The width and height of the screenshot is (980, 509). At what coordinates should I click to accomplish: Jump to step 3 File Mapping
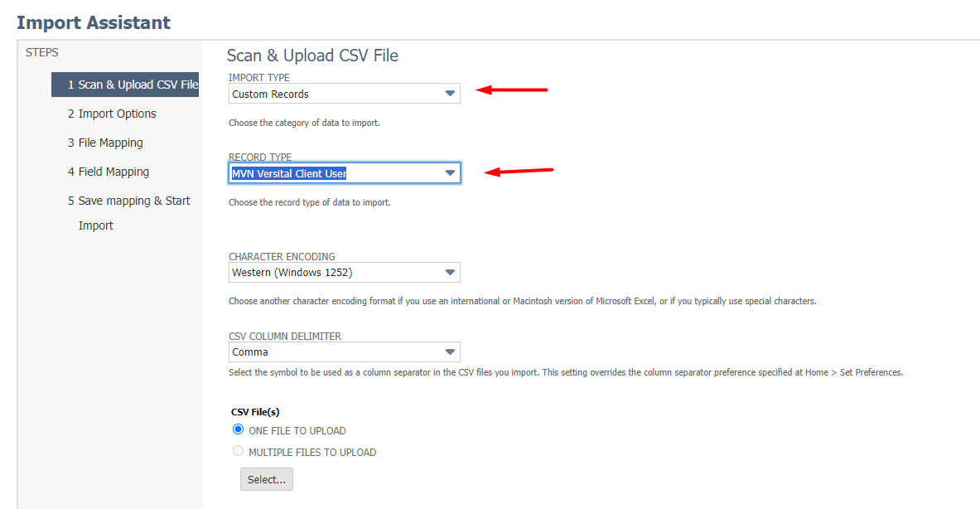[x=105, y=143]
